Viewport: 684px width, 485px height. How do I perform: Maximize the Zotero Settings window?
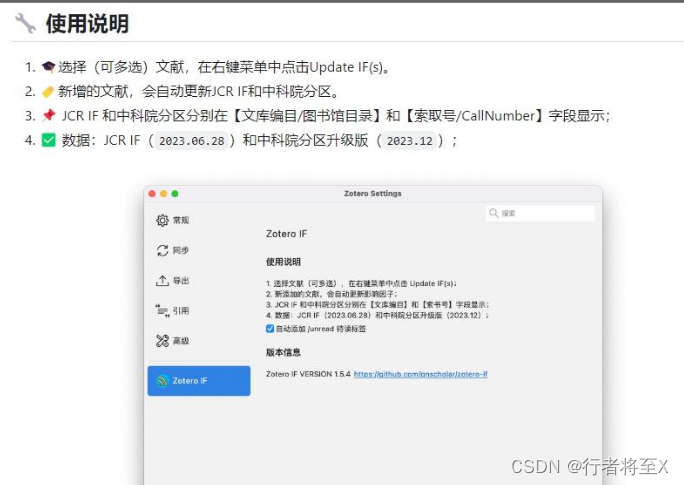click(175, 194)
